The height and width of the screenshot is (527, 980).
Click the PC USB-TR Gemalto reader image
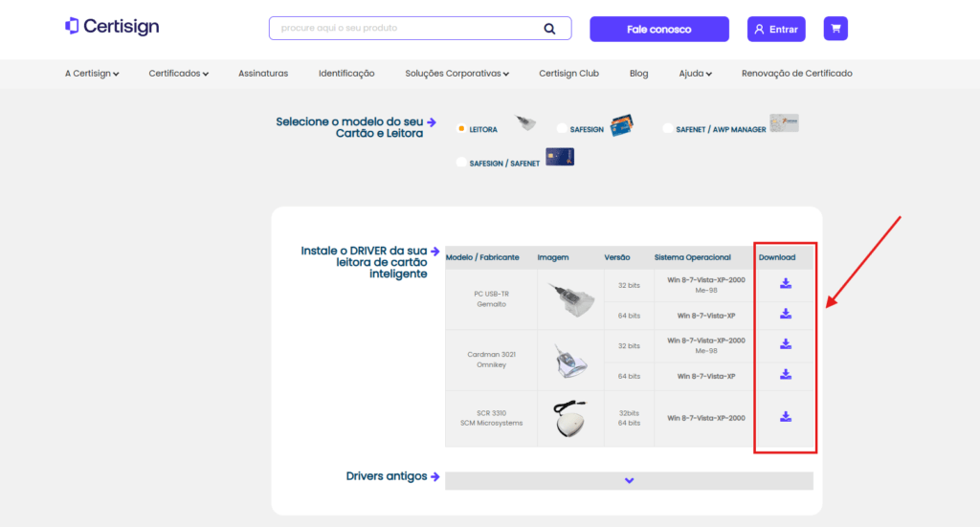click(570, 299)
